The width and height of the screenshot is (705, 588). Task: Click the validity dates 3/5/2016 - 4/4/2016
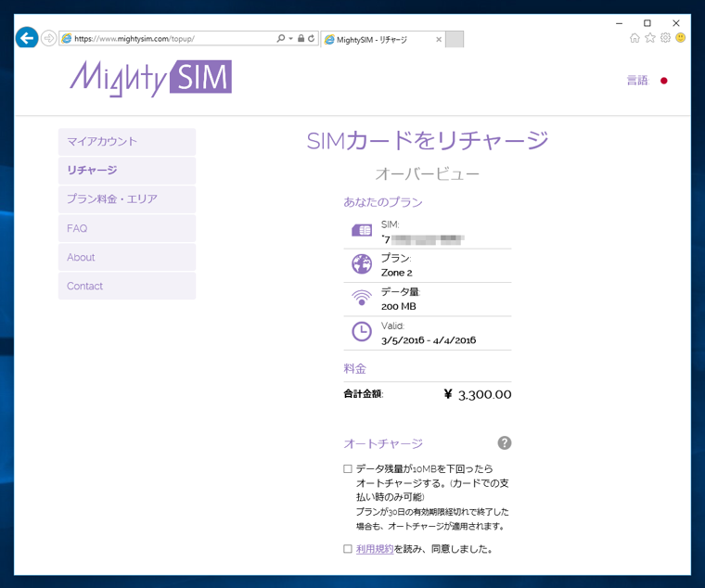pos(429,340)
